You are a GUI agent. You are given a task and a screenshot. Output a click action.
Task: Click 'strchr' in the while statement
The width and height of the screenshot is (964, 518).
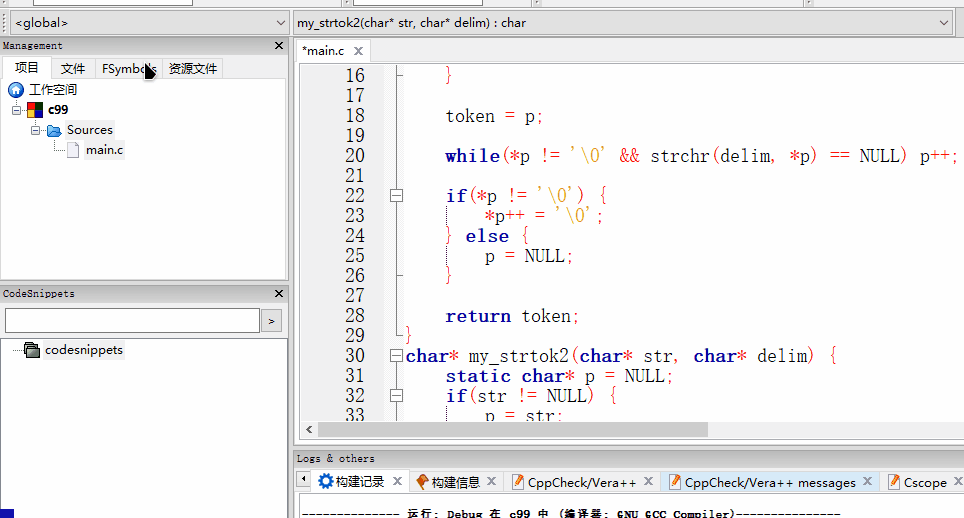coord(680,156)
